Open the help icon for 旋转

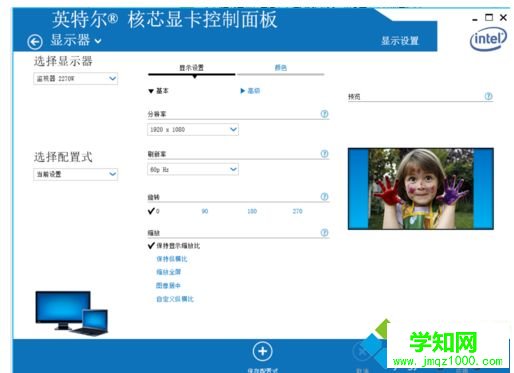coord(324,196)
